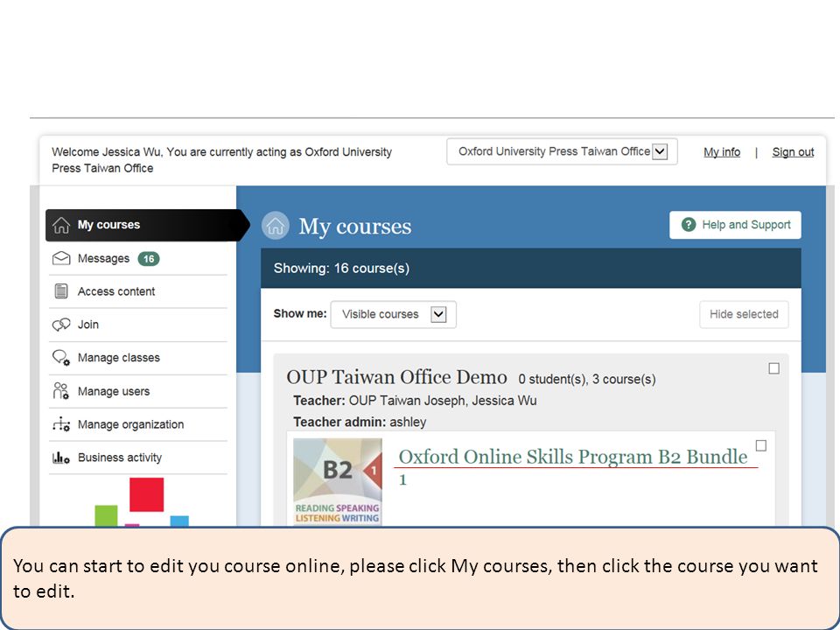Tick the OUP Taiwan Office Demo class checkbox
The image size is (840, 630).
773,368
